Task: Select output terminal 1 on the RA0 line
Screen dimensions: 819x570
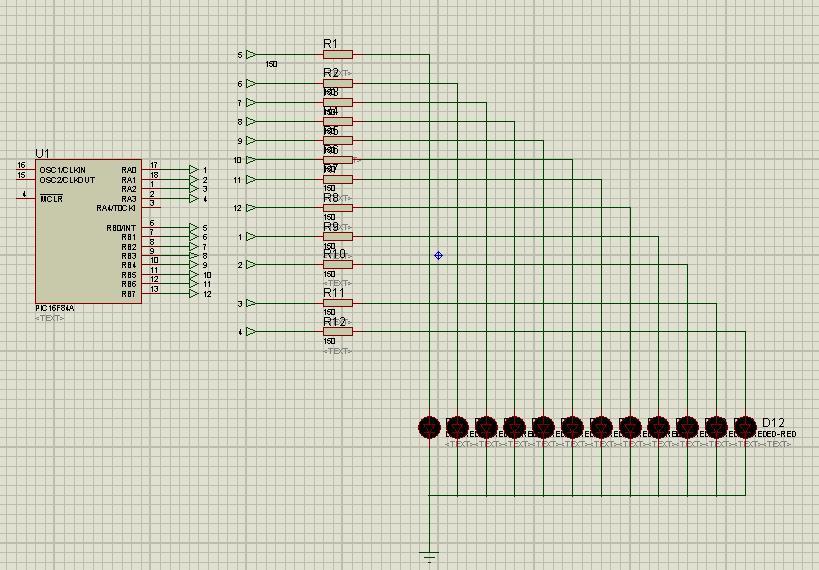Action: click(193, 170)
